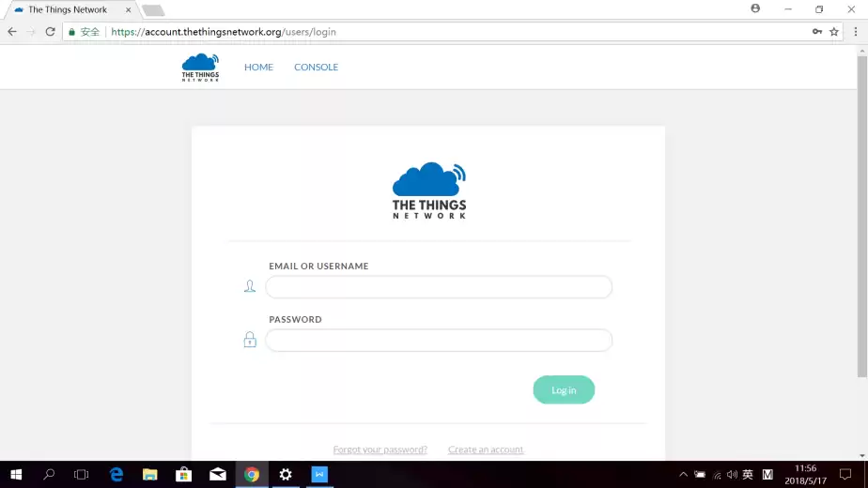Open Microsoft Edge from taskbar

116,474
